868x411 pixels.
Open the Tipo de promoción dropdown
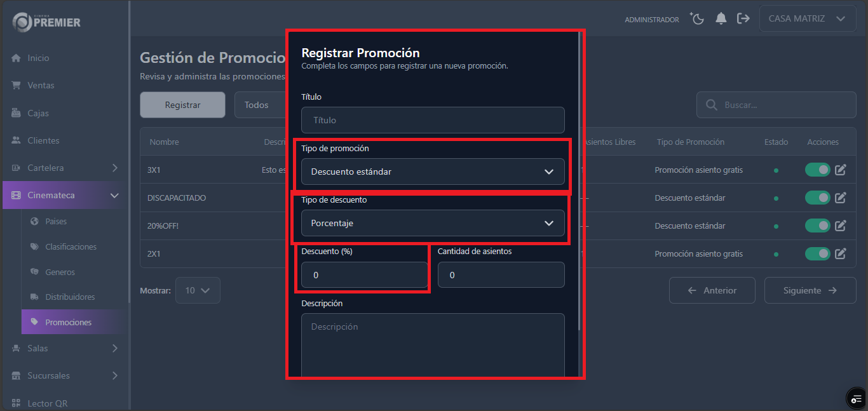point(433,172)
